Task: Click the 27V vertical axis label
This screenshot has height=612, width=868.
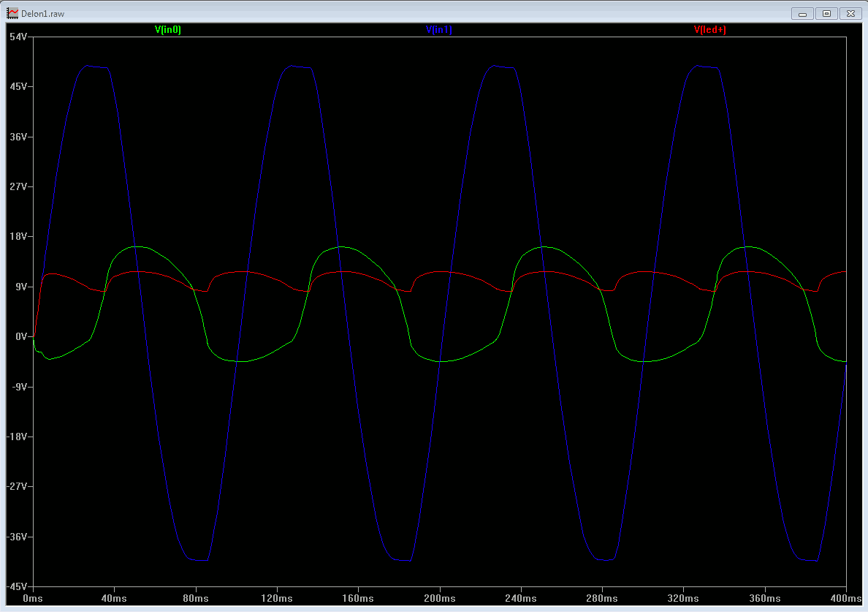Action: coord(18,187)
